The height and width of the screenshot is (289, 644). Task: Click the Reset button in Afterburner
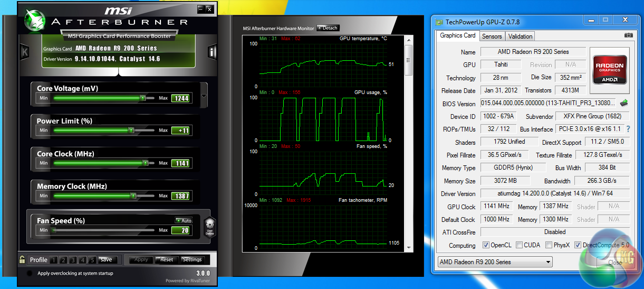pyautogui.click(x=167, y=260)
